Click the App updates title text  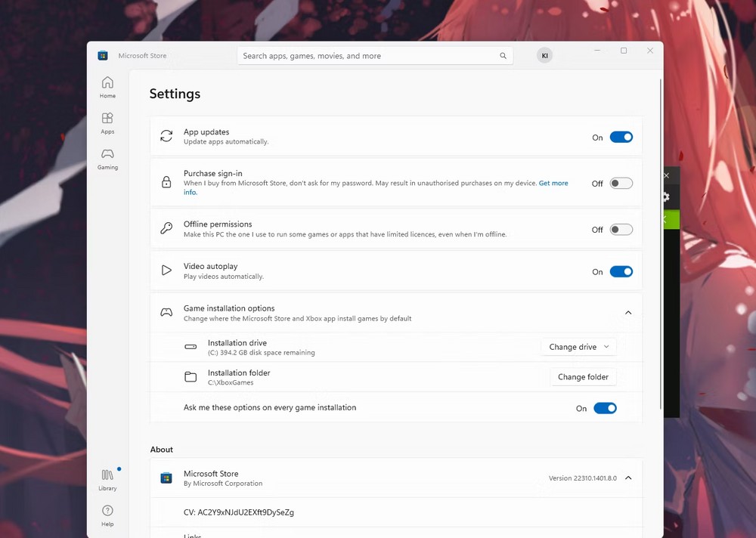(x=206, y=131)
